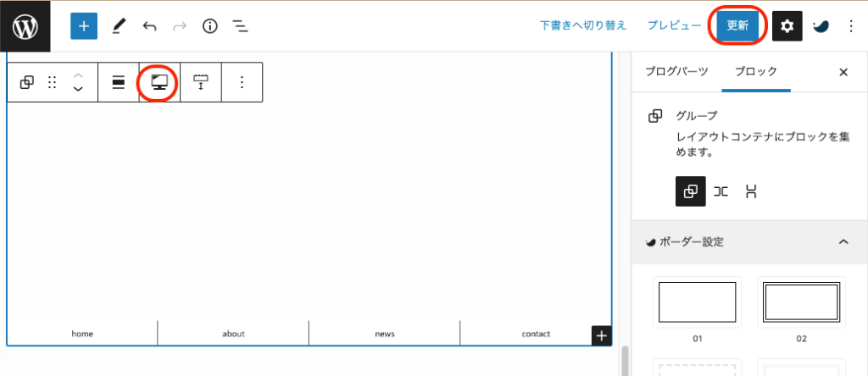Image resolution: width=868 pixels, height=376 pixels.
Task: Move block down with arrow
Action: click(78, 90)
